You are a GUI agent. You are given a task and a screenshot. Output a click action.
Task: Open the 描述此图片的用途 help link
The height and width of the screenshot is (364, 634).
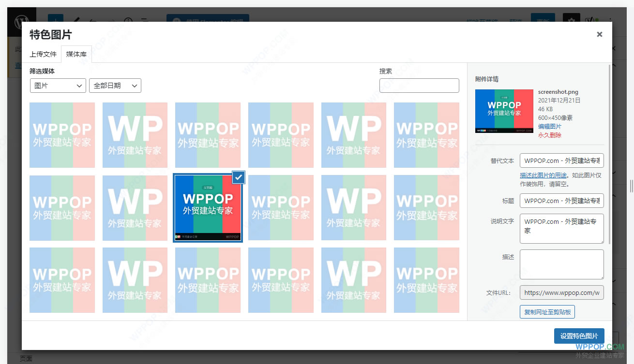[543, 175]
